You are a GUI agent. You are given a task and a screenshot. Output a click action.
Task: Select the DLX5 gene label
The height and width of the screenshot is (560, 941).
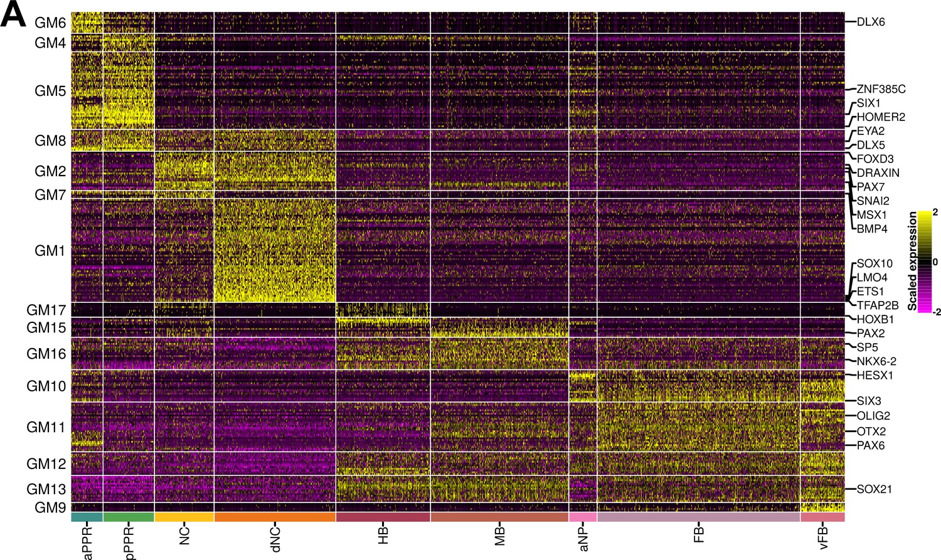[x=871, y=145]
